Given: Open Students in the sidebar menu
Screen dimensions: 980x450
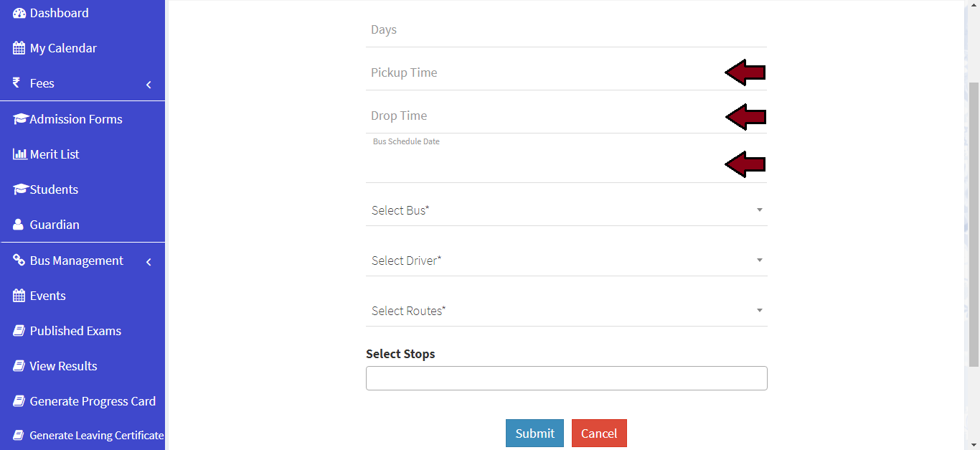Looking at the screenshot, I should tap(54, 189).
